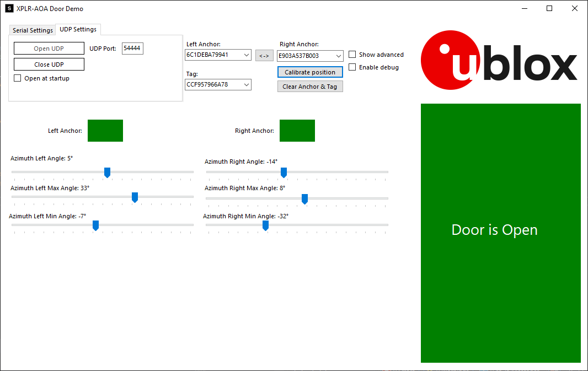The image size is (588, 371).
Task: Click the Clear Anchor & Tag button
Action: click(310, 86)
